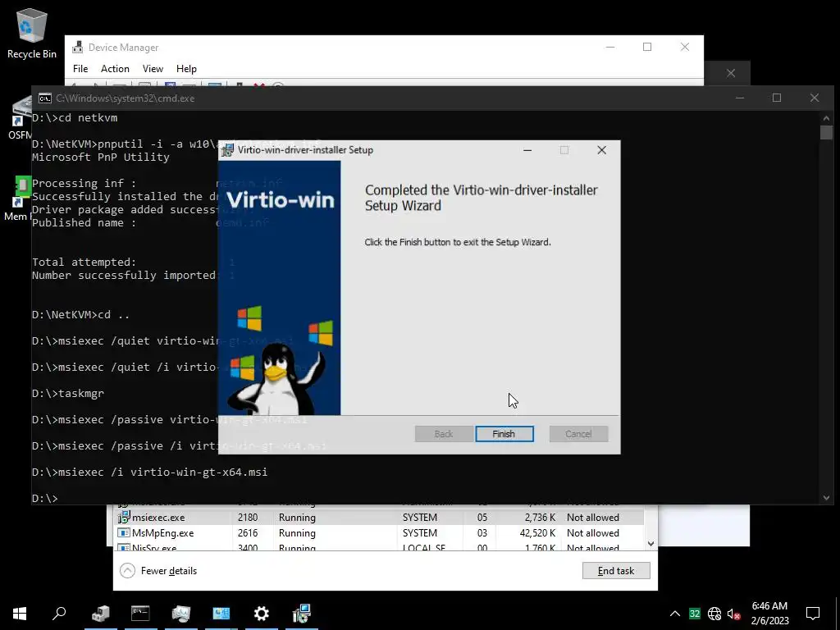
Task: Open taskbar Search magnifier
Action: tap(59, 613)
